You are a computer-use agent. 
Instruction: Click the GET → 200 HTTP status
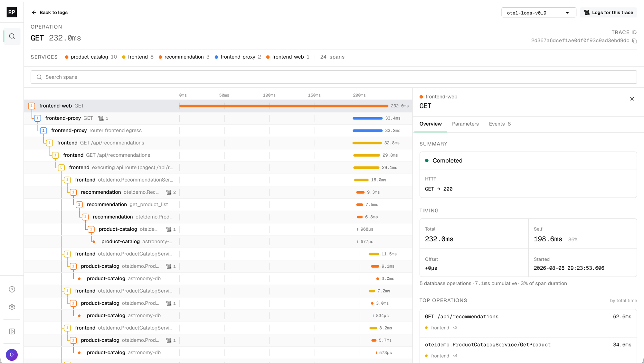[x=439, y=189]
